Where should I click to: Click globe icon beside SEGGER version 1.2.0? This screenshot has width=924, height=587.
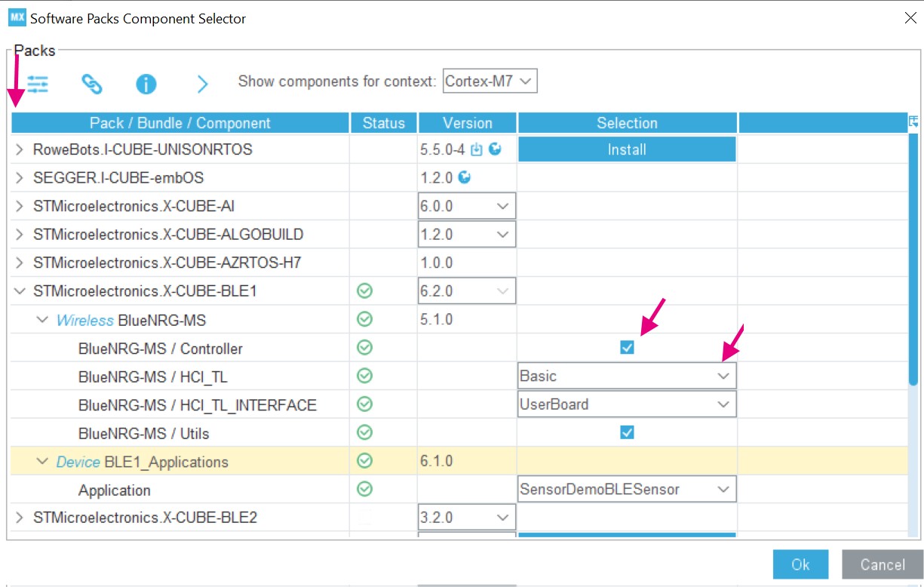(465, 178)
